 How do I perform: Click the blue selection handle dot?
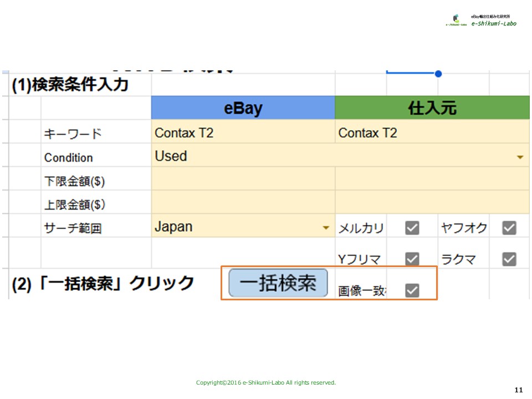438,74
